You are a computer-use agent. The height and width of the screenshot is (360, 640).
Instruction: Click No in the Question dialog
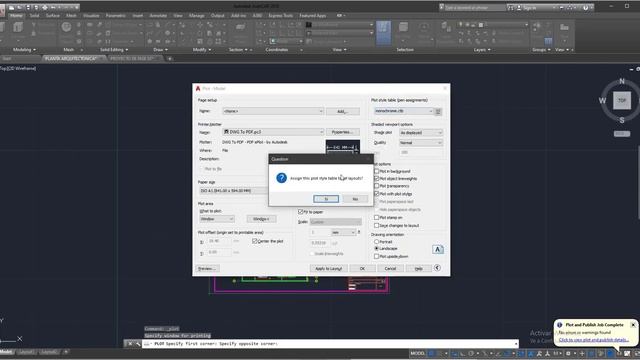(355, 199)
